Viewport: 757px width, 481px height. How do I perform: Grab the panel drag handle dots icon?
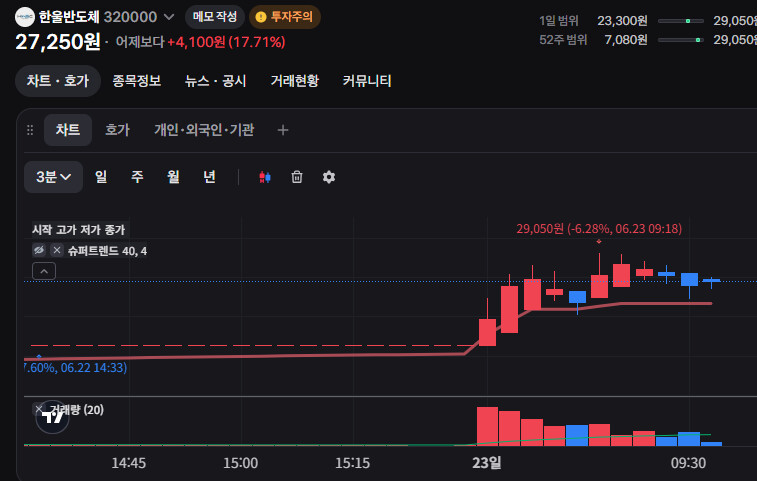[30, 130]
